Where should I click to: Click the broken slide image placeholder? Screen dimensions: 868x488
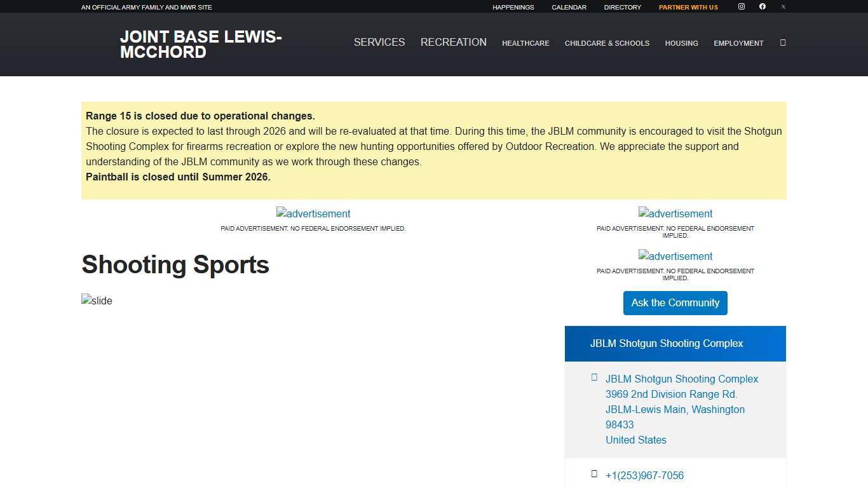point(97,301)
